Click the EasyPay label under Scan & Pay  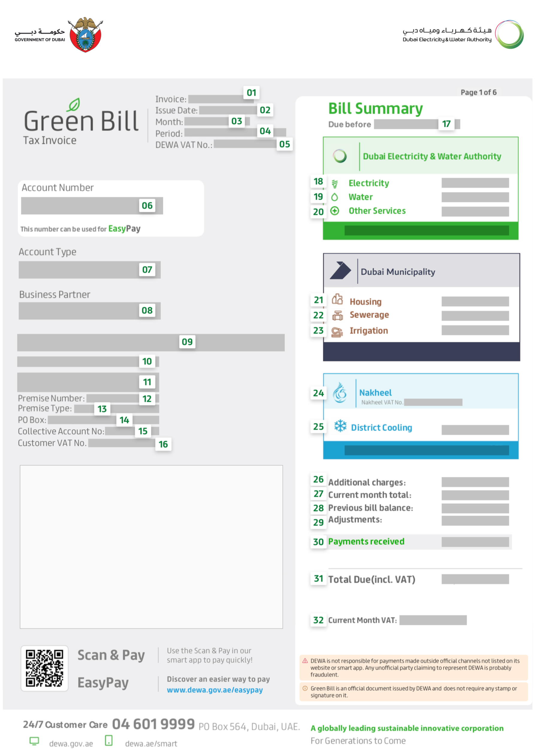[103, 683]
